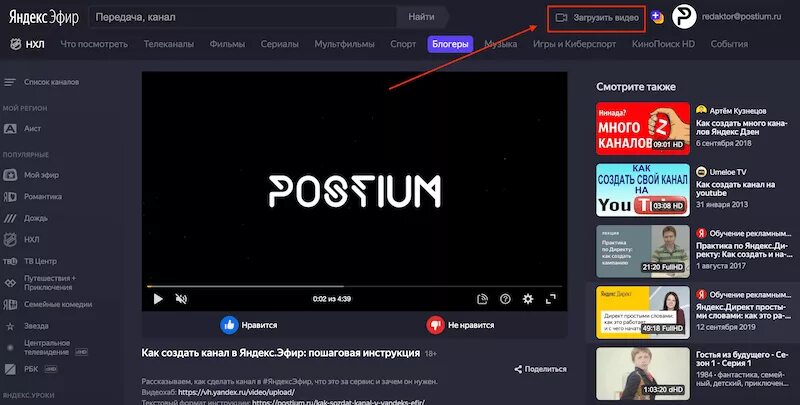Open Центральное телевидение channel icon
This screenshot has width=800, height=405.
click(10, 347)
